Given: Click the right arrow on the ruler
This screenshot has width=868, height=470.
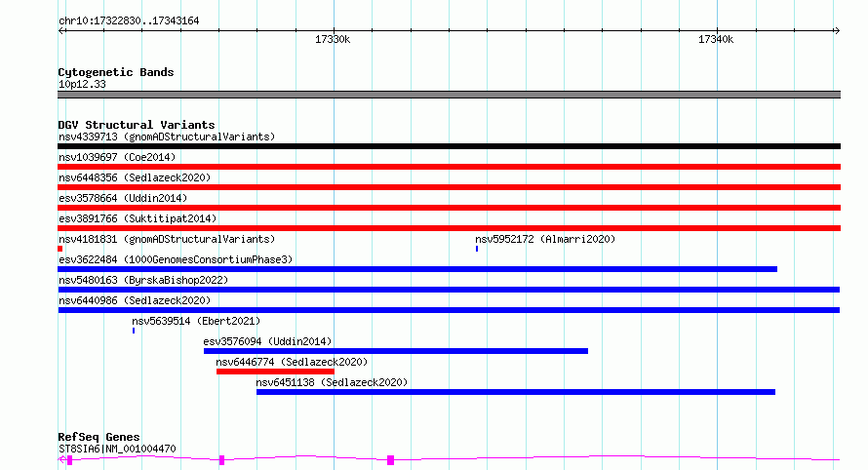Looking at the screenshot, I should 837,31.
